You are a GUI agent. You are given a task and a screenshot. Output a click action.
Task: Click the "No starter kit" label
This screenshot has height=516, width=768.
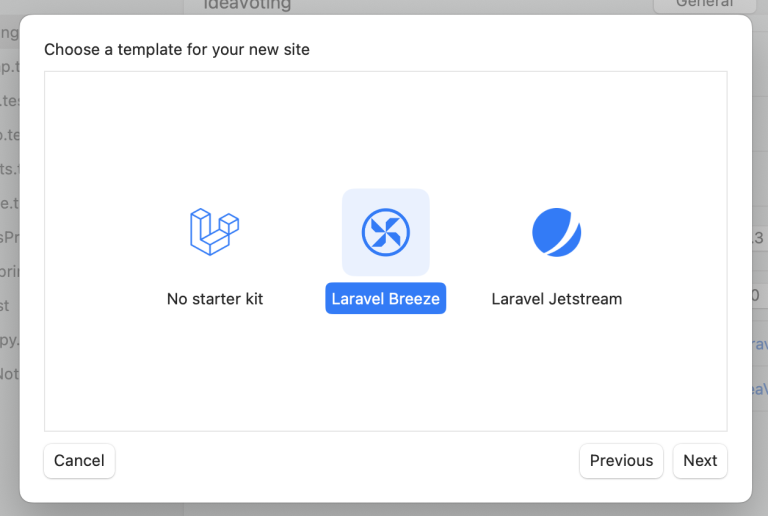pyautogui.click(x=215, y=299)
